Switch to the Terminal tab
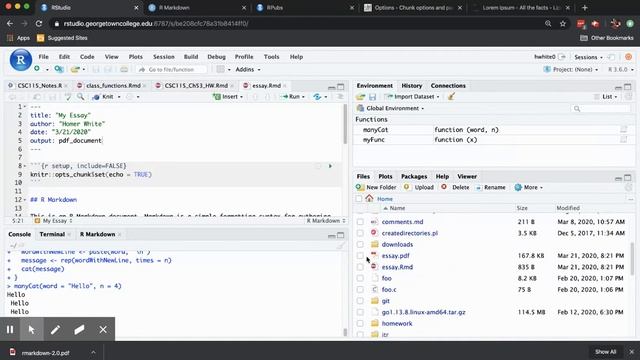Image resolution: width=640 pixels, height=360 pixels. pyautogui.click(x=52, y=234)
